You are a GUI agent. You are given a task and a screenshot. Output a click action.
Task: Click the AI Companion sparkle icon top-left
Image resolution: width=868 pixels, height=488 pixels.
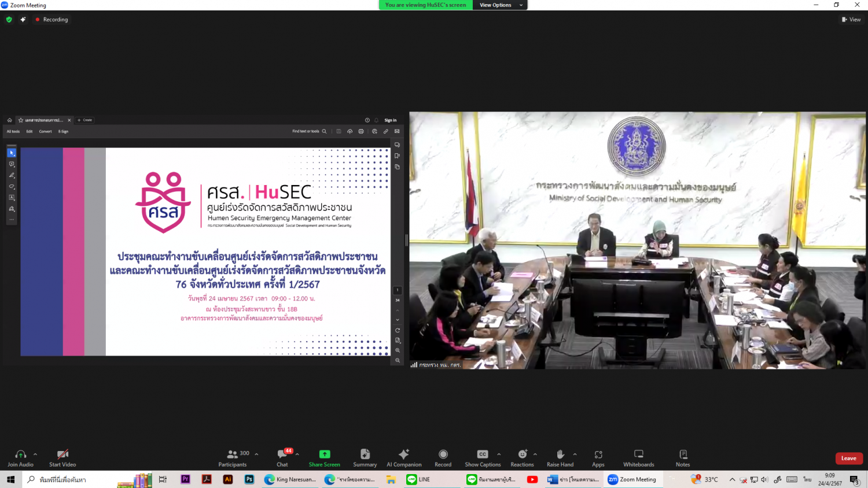[23, 20]
